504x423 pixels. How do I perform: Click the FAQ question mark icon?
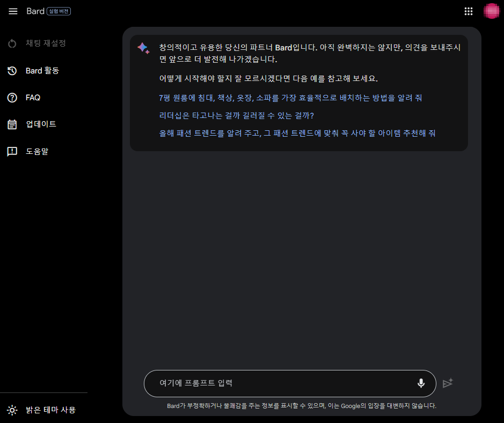pyautogui.click(x=12, y=98)
